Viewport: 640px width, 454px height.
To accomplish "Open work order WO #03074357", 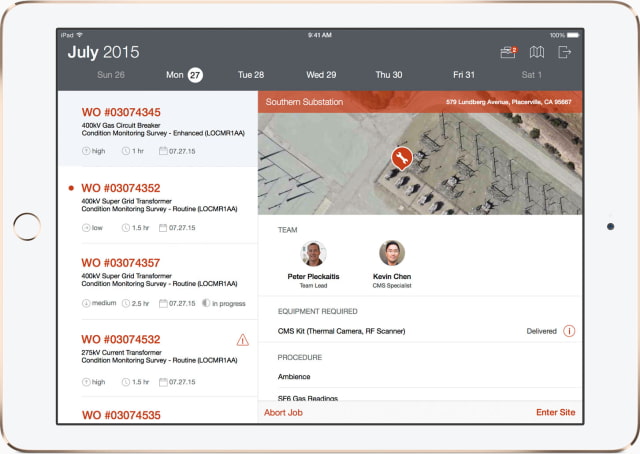I will point(158,282).
